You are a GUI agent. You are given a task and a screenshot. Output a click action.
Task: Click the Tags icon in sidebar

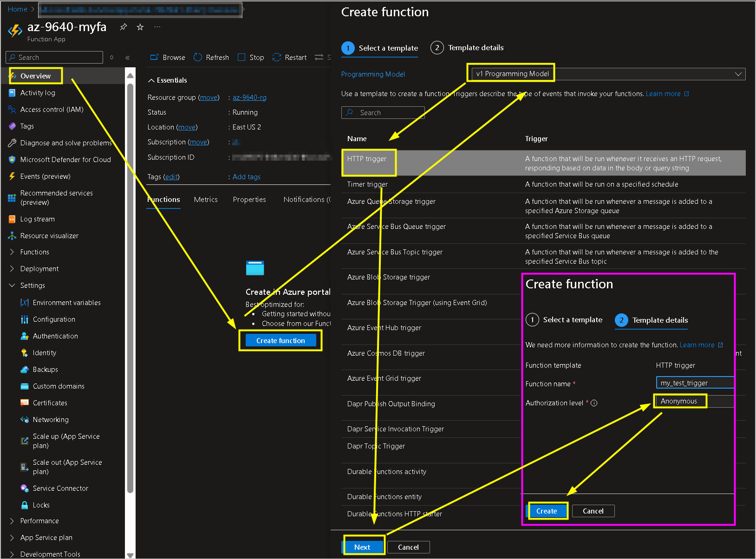12,126
